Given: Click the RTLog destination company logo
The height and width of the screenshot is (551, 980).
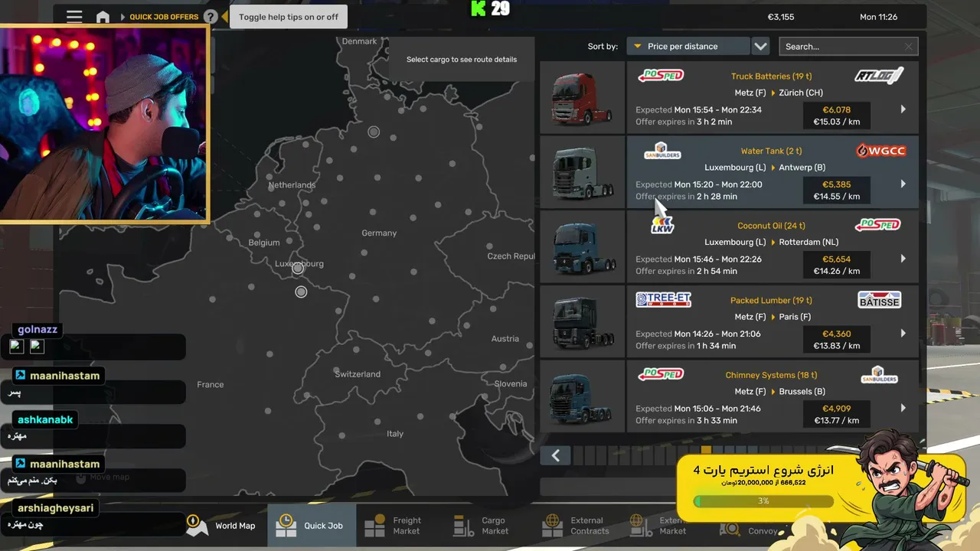Looking at the screenshot, I should tap(879, 75).
